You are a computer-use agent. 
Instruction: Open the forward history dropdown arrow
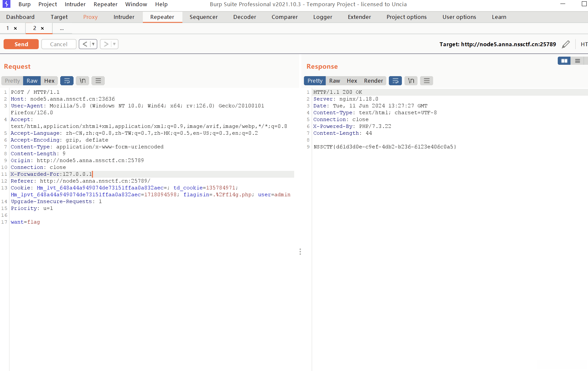click(x=114, y=44)
